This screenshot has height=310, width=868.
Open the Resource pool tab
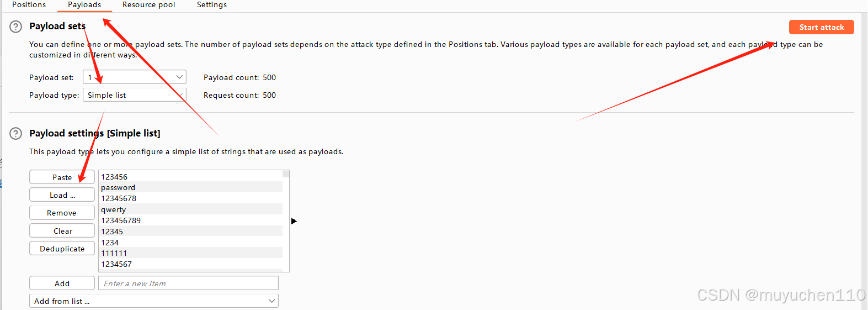(148, 5)
